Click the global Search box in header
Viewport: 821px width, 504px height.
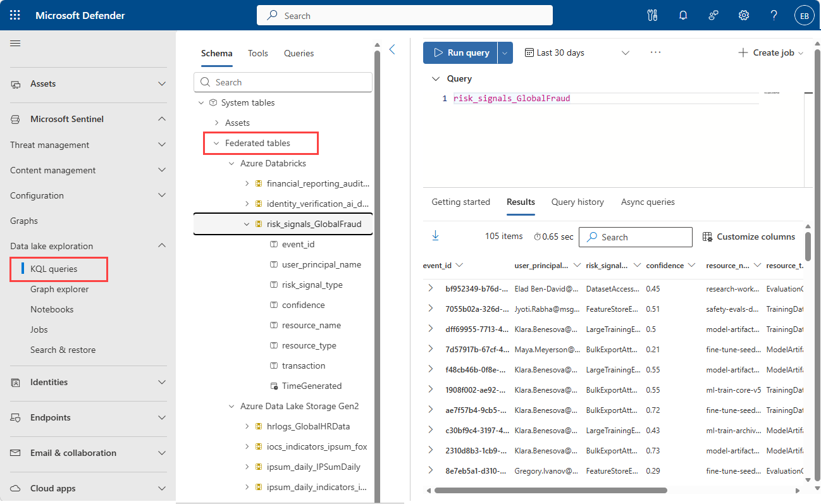coord(405,15)
